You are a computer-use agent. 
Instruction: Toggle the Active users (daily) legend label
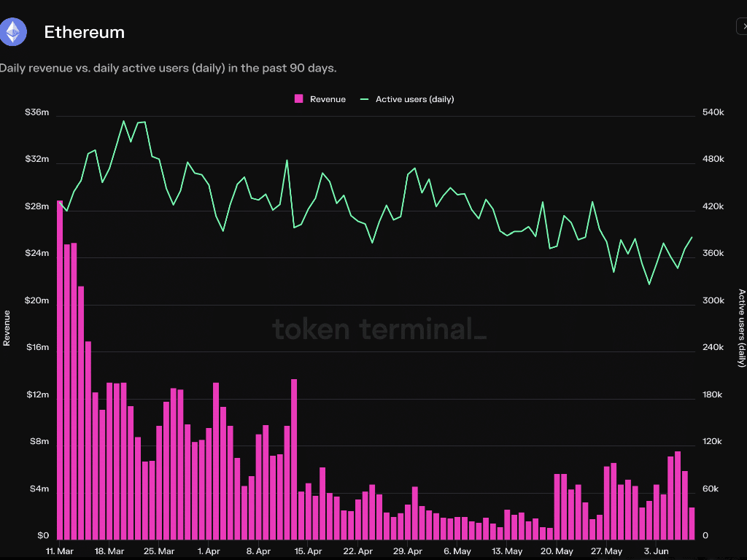(414, 99)
